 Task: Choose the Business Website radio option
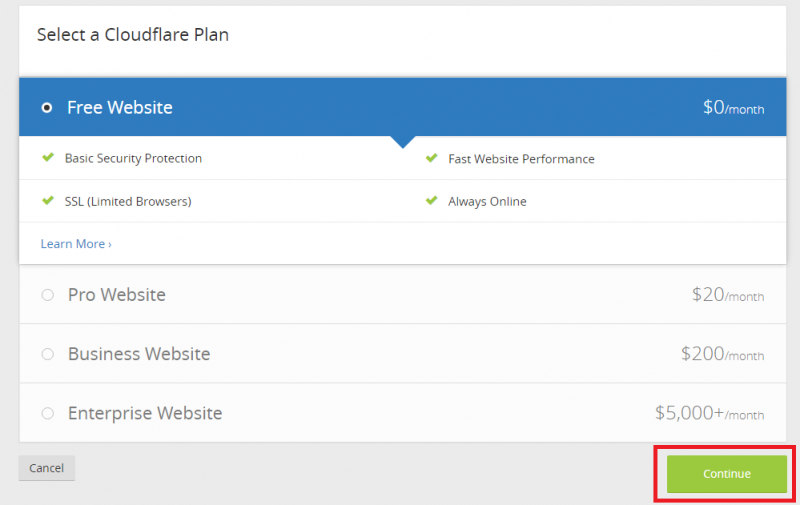(x=47, y=354)
